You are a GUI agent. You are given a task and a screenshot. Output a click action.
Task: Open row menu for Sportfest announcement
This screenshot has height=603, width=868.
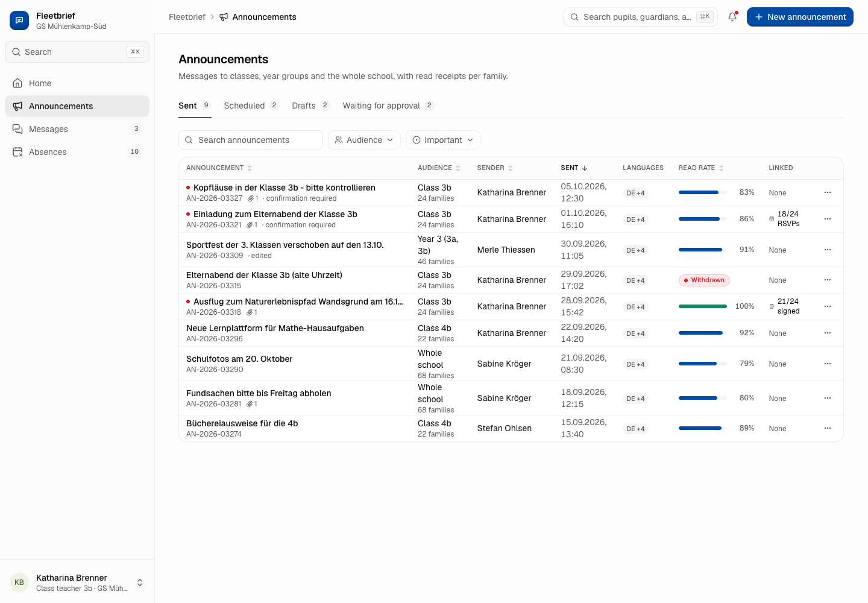[828, 250]
